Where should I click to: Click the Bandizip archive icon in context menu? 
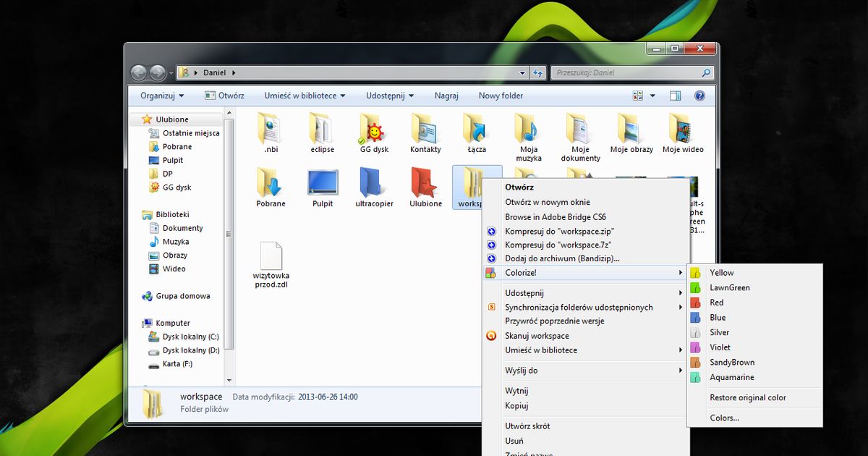point(490,258)
